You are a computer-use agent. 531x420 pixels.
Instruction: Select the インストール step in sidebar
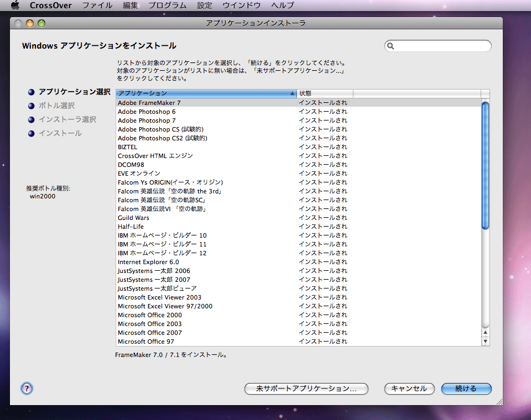tap(60, 133)
